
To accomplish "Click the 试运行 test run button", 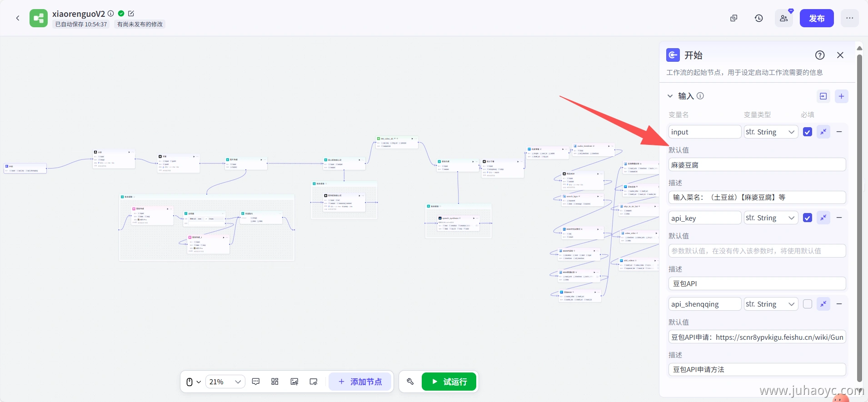I will (449, 382).
